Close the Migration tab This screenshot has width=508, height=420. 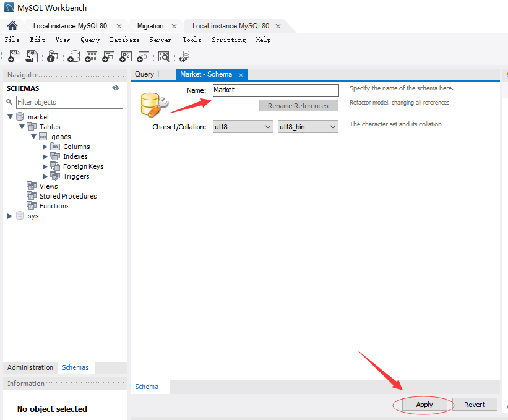pos(174,26)
